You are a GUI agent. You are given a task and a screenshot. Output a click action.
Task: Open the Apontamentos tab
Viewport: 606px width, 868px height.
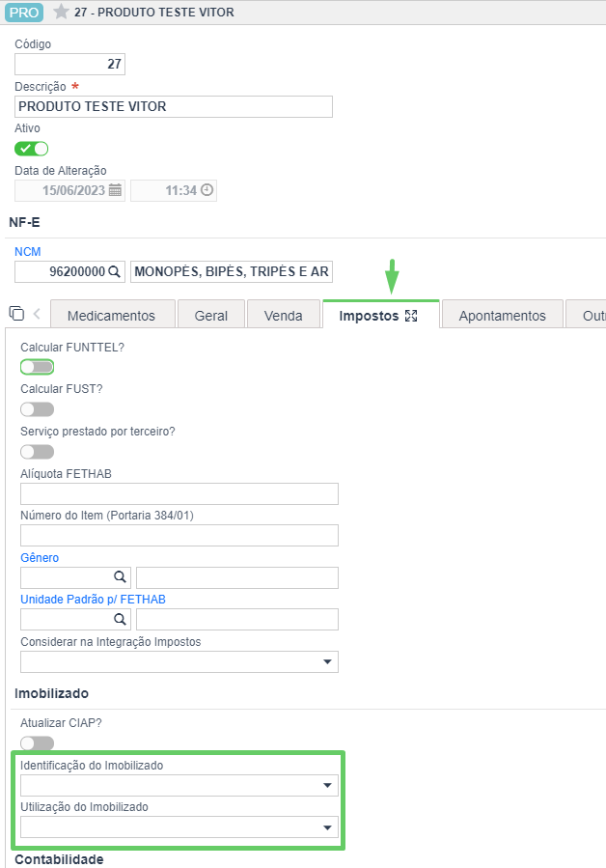(503, 316)
